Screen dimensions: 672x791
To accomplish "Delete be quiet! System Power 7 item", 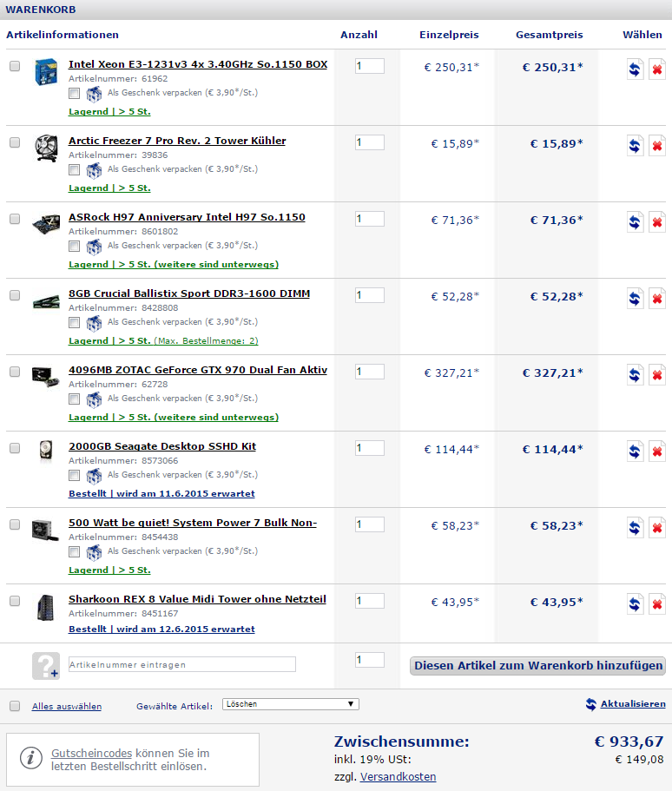I will (657, 528).
